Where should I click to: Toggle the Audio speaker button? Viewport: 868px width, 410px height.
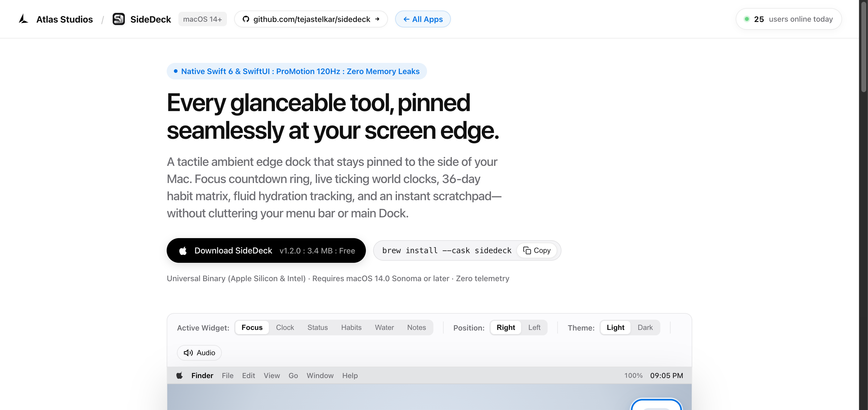199,353
